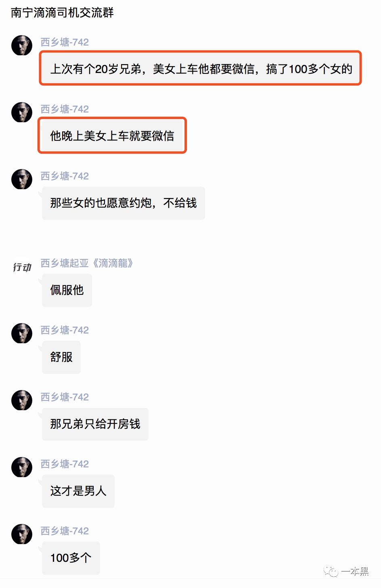Click 西乡塘-742 name above '舒服'
Screen dimensions: 381x588
65,330
